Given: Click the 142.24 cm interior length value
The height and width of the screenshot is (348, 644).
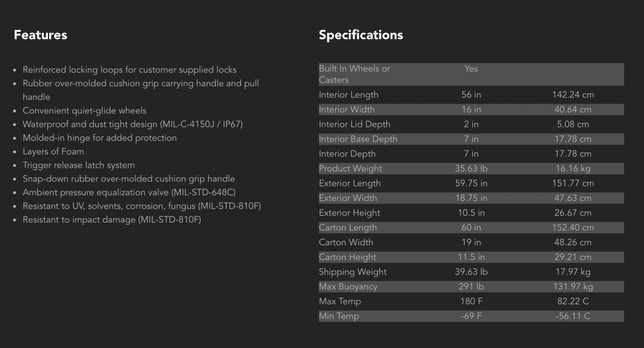Looking at the screenshot, I should [573, 95].
